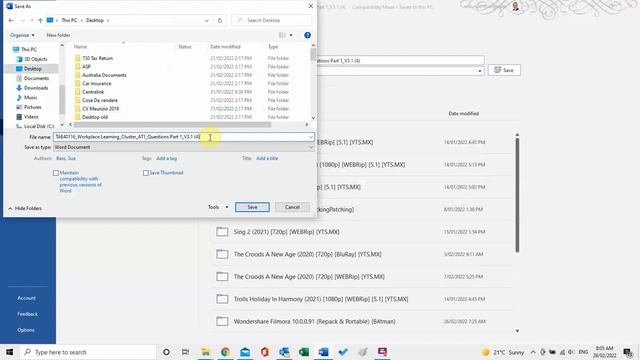Image resolution: width=640 pixels, height=360 pixels.
Task: Open Videos in the navigation pane
Action: click(31, 117)
